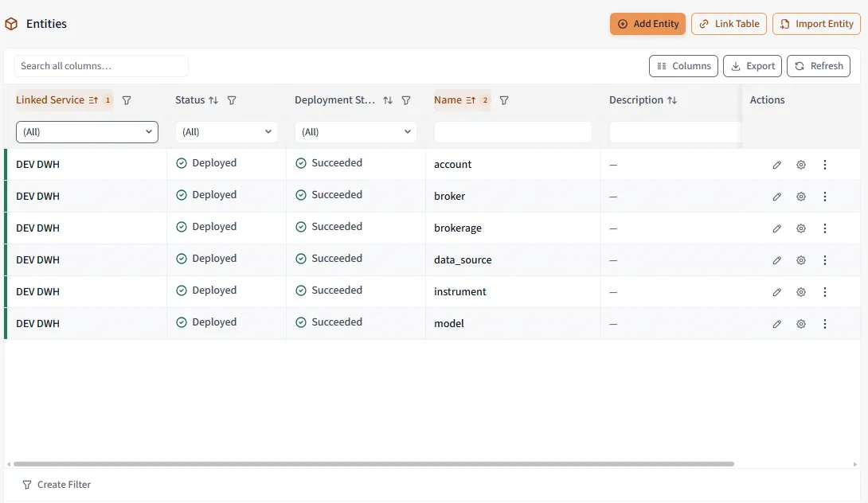868x503 pixels.
Task: Sort by the Status column arrows
Action: point(213,100)
